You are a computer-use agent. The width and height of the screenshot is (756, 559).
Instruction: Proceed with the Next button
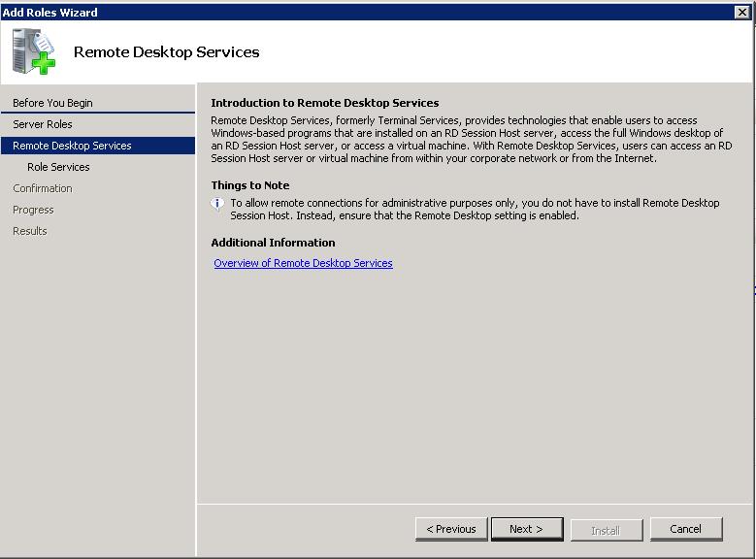526,529
